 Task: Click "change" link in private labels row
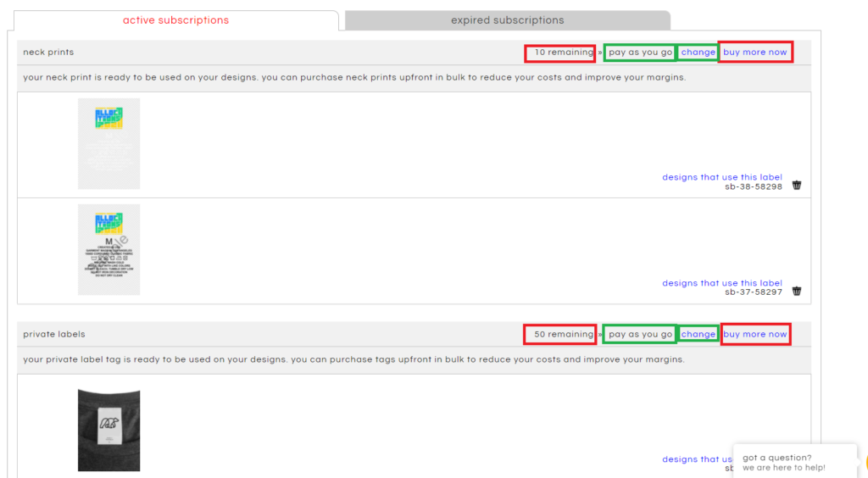click(x=698, y=335)
